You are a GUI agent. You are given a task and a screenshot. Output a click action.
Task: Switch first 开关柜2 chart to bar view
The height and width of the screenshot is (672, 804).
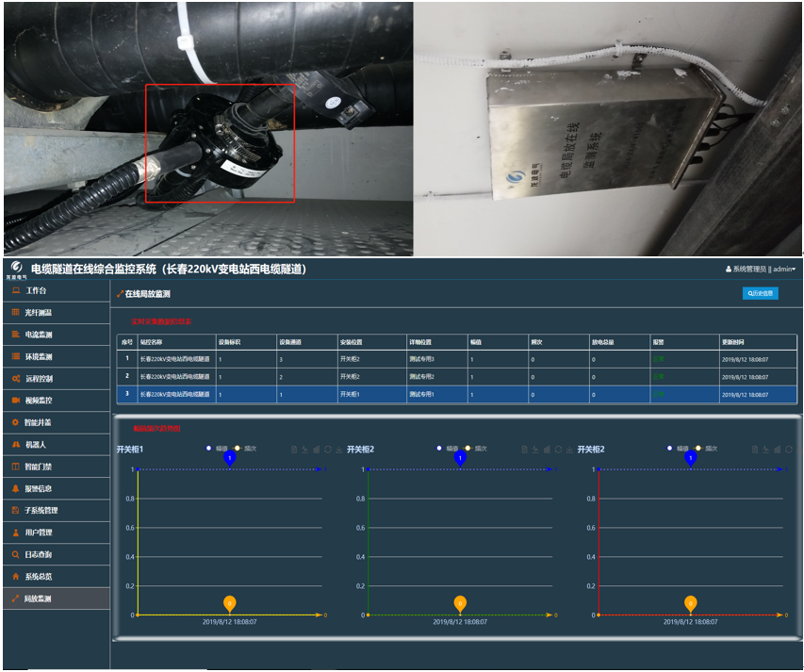point(546,450)
